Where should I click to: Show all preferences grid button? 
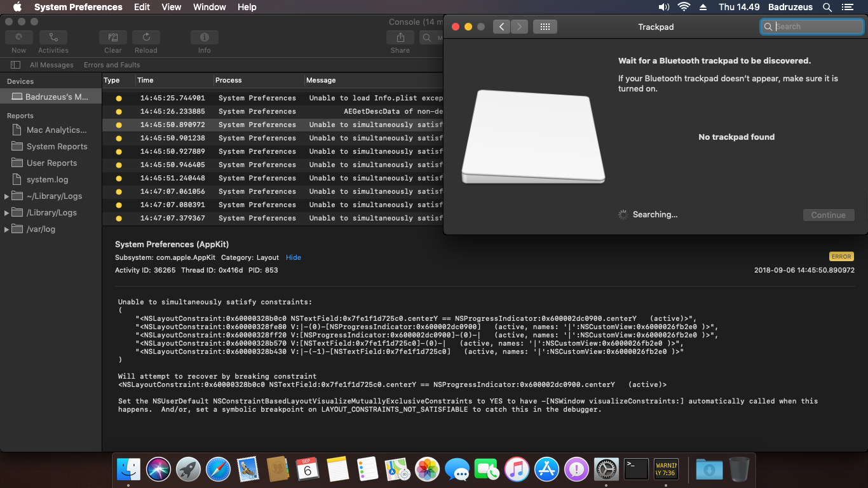[x=545, y=27]
